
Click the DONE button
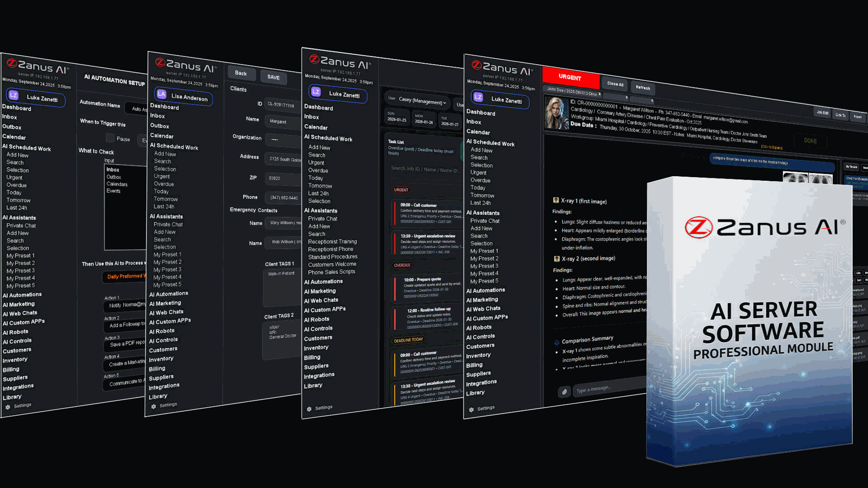click(x=810, y=141)
